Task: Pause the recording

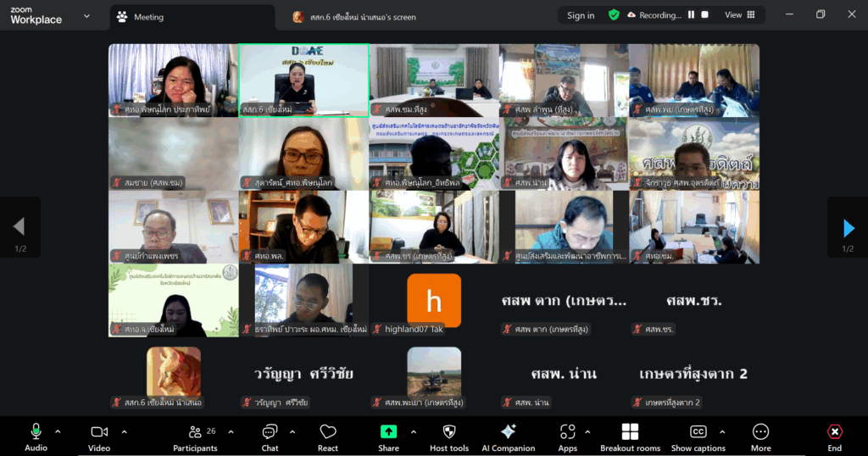Action: (691, 15)
